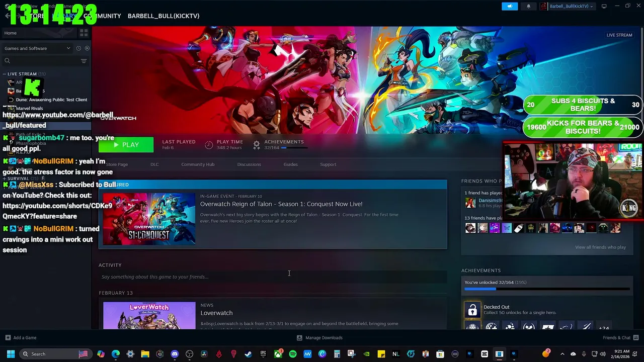Open Microsoft Store from the taskbar

pos(440,354)
